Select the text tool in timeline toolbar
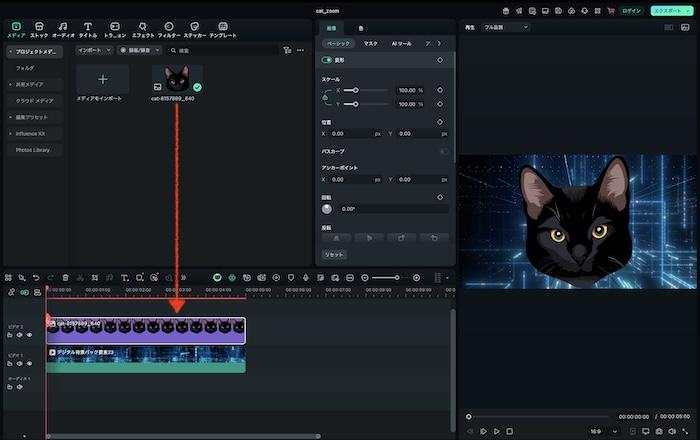 pos(124,277)
